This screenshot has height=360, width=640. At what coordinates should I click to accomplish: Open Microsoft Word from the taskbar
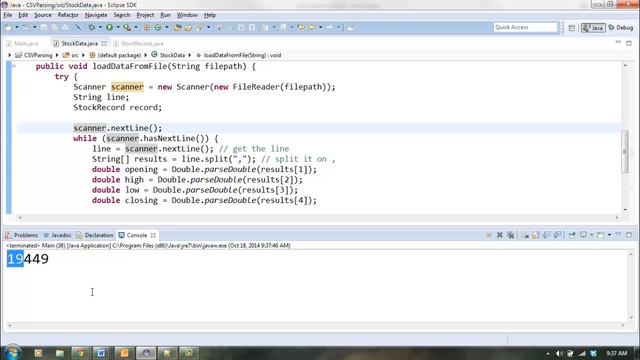101,353
